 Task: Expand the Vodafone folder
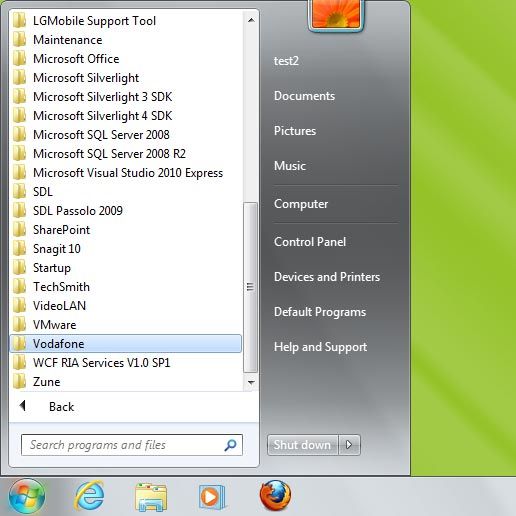coord(126,344)
